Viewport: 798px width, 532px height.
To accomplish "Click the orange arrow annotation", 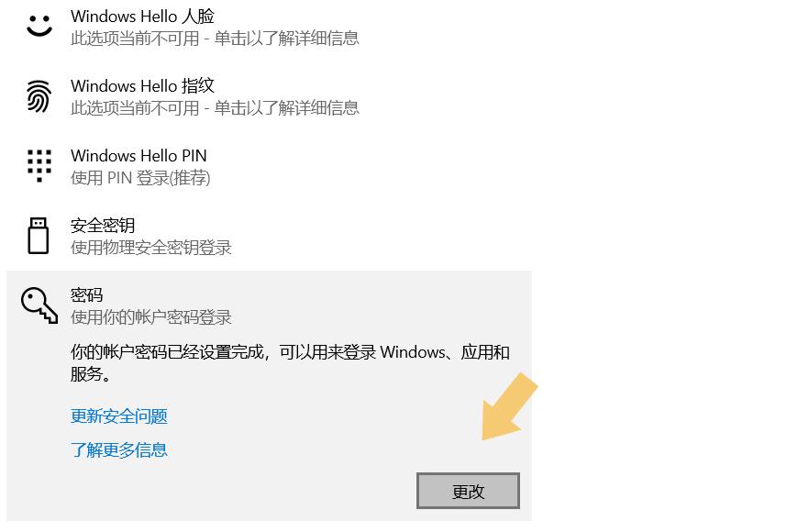I will [x=509, y=406].
